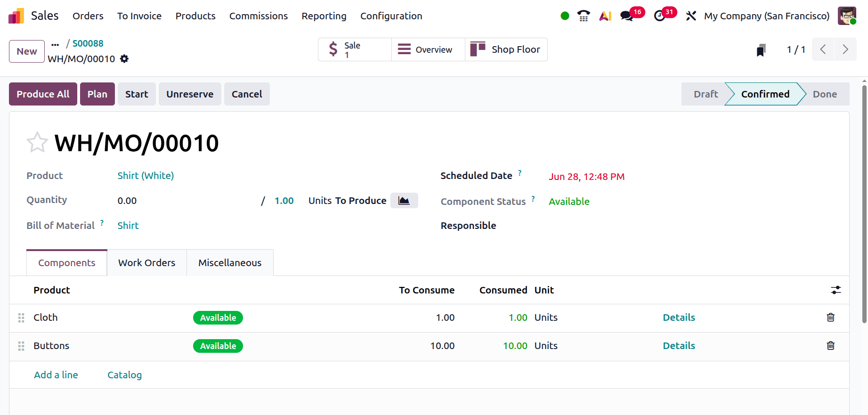This screenshot has width=868, height=415.
Task: Select the Confirmed status stage
Action: 765,94
